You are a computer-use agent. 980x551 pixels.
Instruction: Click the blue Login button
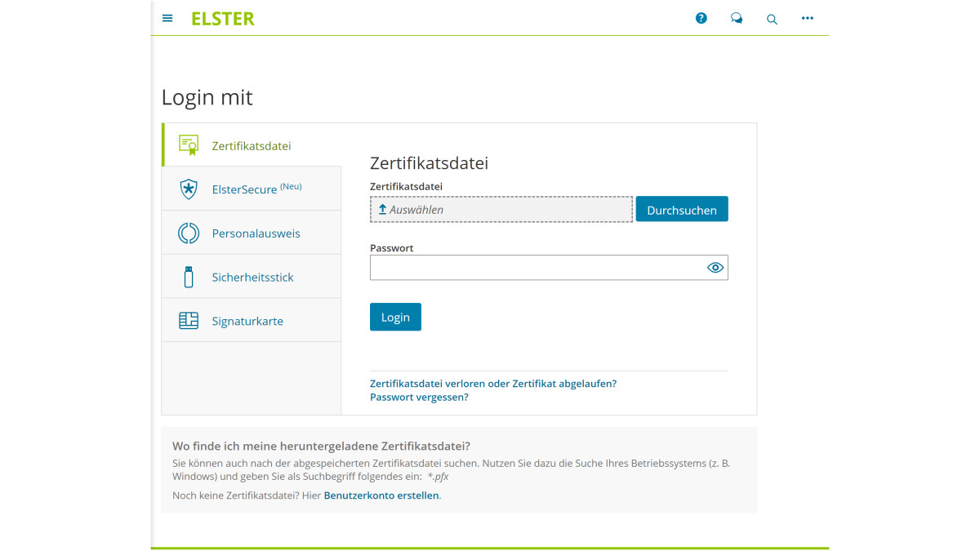395,317
